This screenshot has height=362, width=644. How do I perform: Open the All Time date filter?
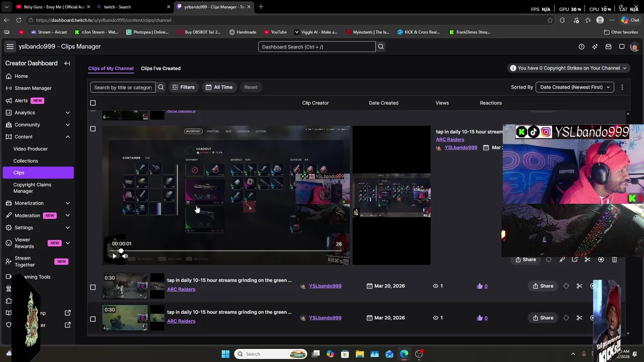tap(219, 87)
